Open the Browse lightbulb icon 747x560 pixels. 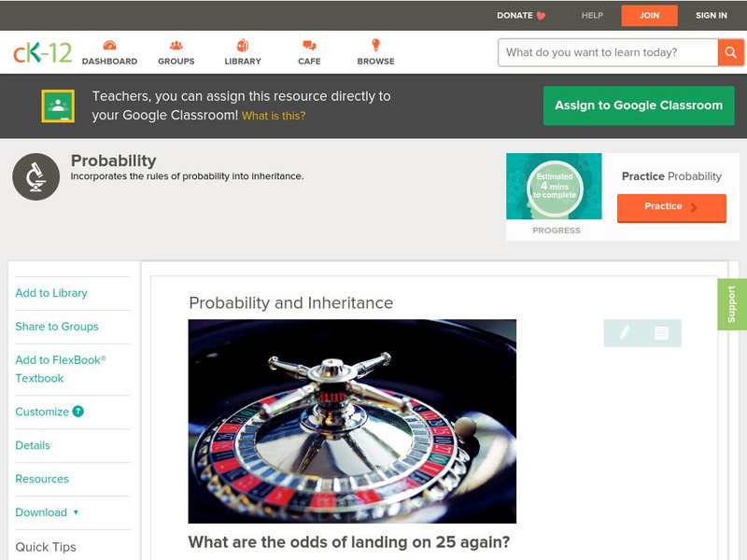point(376,45)
